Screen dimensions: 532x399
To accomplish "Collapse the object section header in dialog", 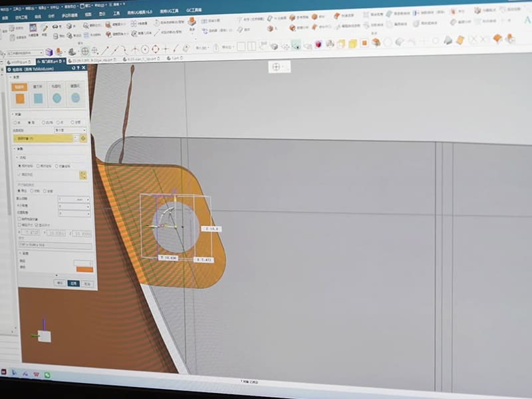I will point(17,114).
